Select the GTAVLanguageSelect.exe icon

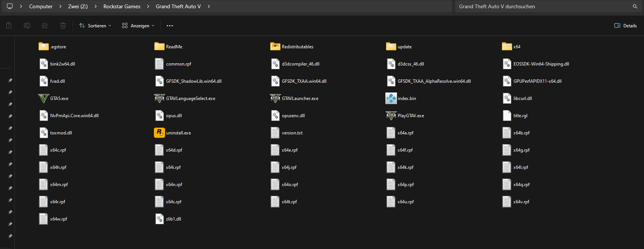click(x=159, y=98)
